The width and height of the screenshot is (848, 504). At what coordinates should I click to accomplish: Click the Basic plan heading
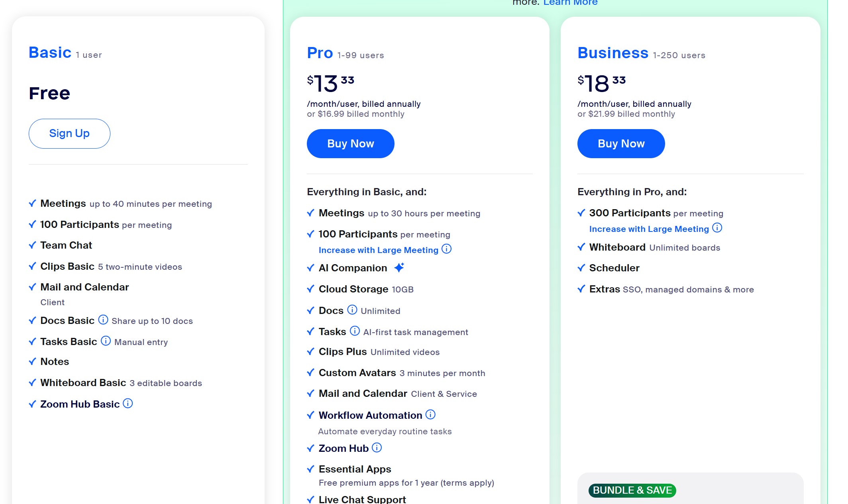point(50,53)
